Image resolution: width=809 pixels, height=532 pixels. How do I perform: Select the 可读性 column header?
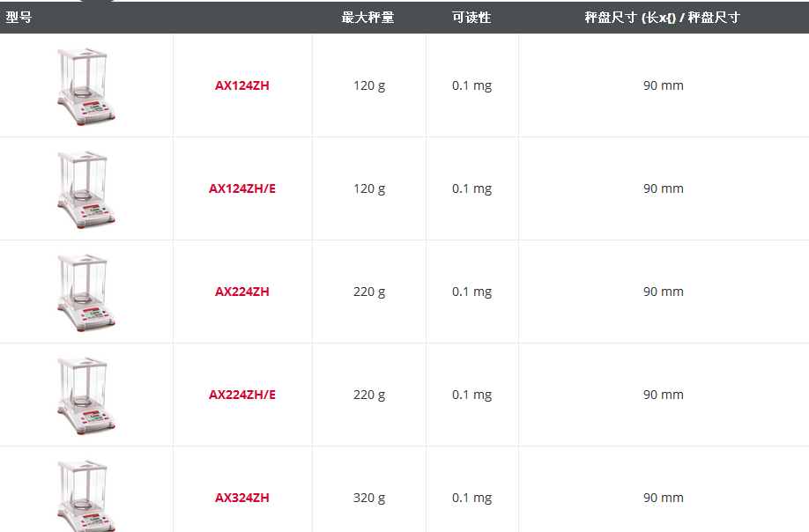471,18
